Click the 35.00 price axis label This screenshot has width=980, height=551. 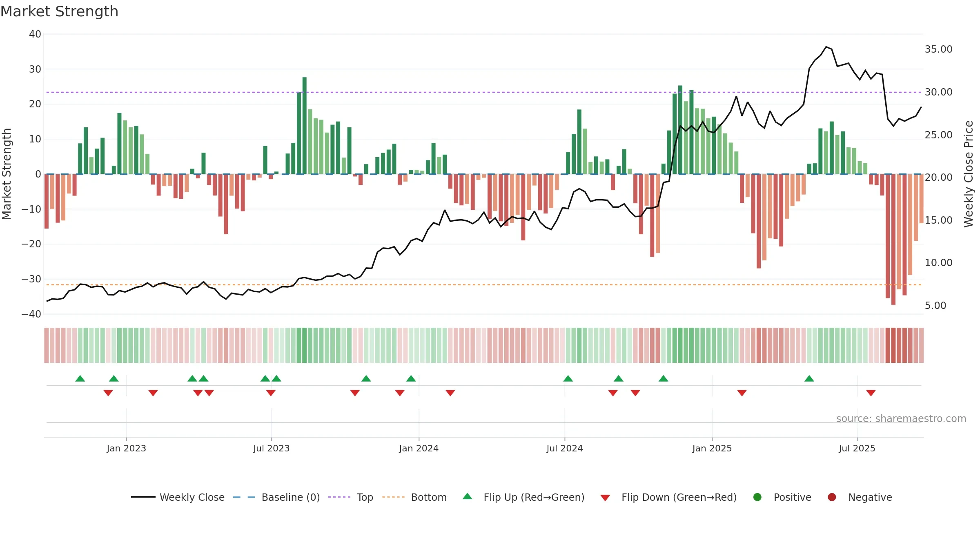tap(938, 49)
